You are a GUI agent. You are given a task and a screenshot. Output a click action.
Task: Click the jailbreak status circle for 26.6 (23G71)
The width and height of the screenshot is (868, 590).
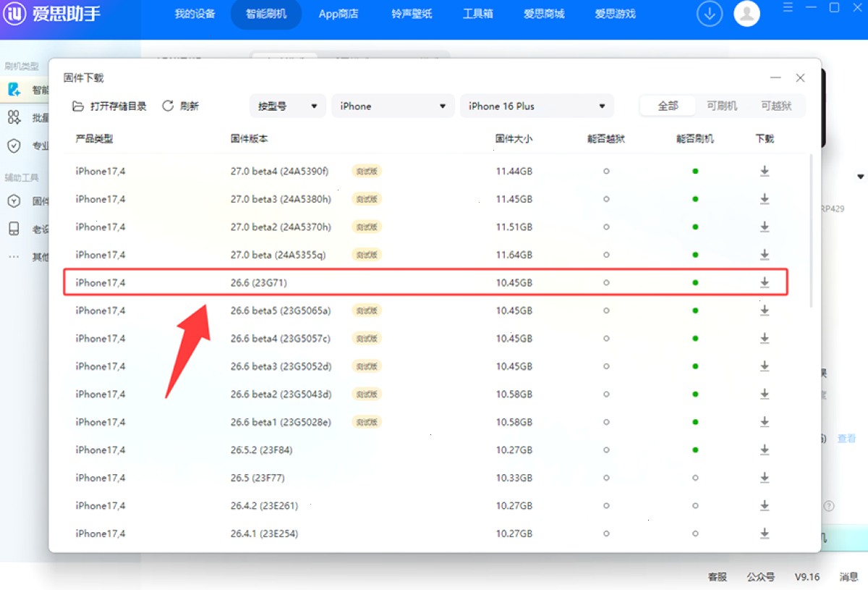coord(606,283)
